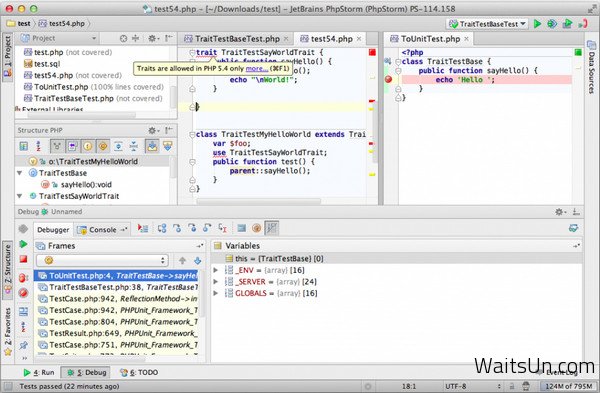Click Force Step Into icon in debugger toolbar
This screenshot has height=393, width=600.
[192, 228]
